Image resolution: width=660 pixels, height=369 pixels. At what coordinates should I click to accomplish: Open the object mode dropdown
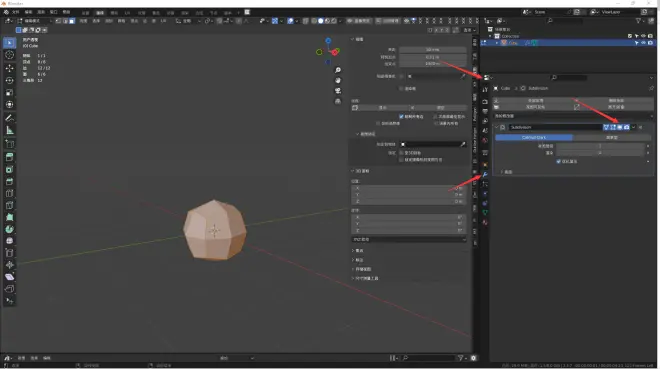click(x=35, y=21)
